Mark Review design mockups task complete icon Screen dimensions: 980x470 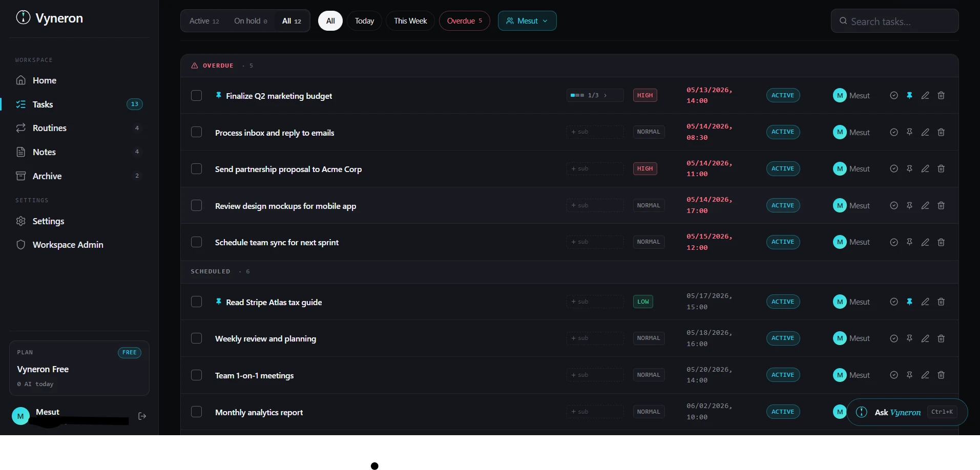click(894, 206)
